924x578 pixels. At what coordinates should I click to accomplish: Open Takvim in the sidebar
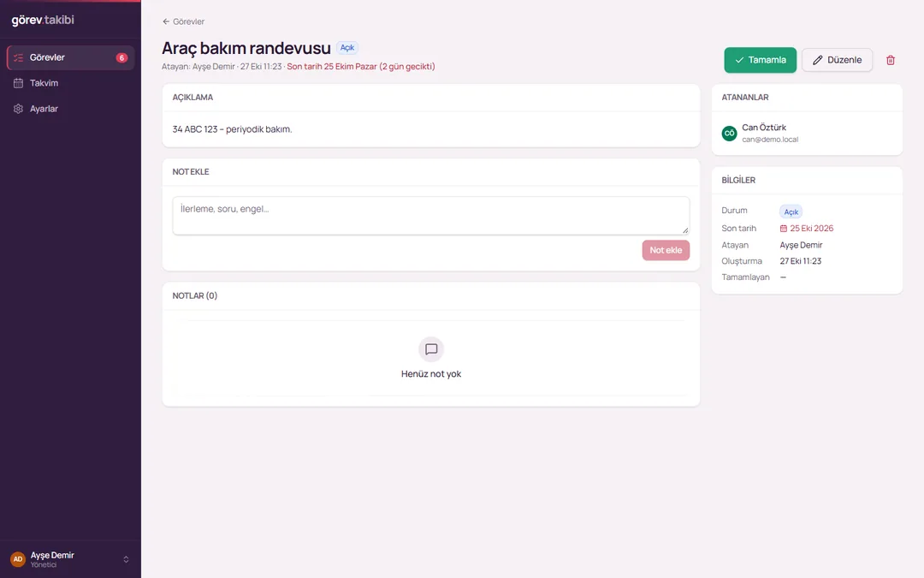70,83
